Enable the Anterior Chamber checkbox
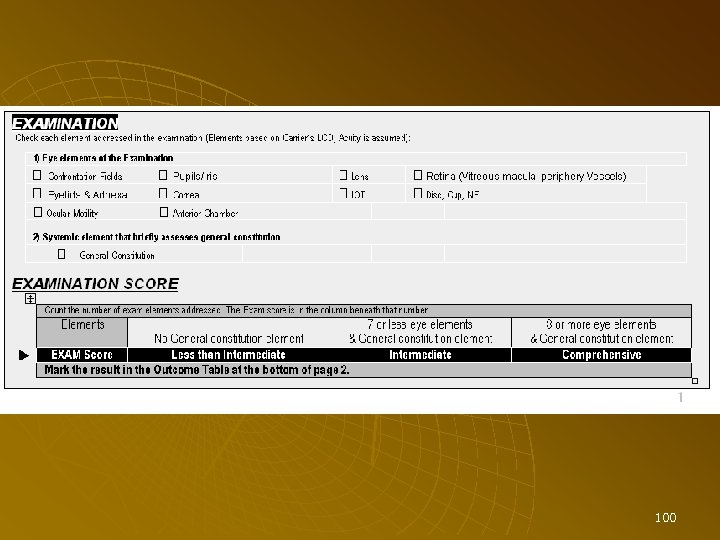Viewport: 720px width, 540px height. 164,212
